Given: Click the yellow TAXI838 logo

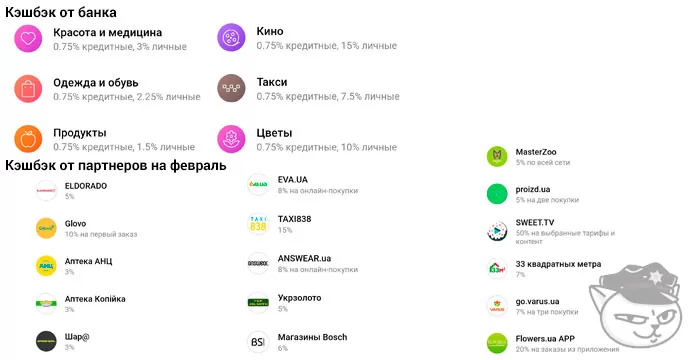Looking at the screenshot, I should click(258, 224).
